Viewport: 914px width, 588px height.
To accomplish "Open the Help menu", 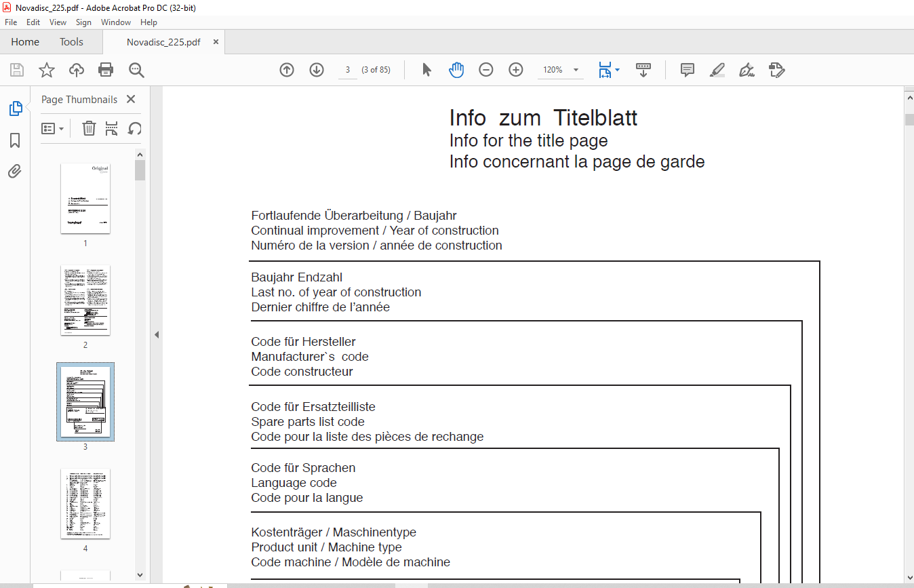I will tap(148, 22).
